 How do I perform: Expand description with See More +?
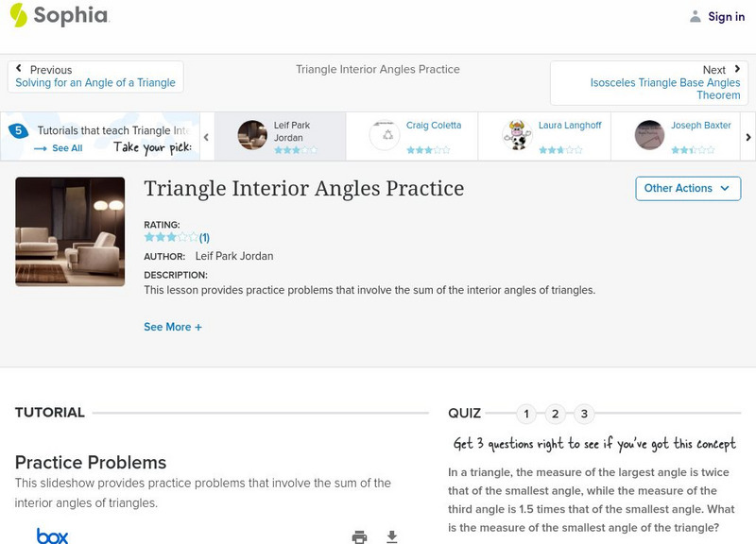pos(173,327)
